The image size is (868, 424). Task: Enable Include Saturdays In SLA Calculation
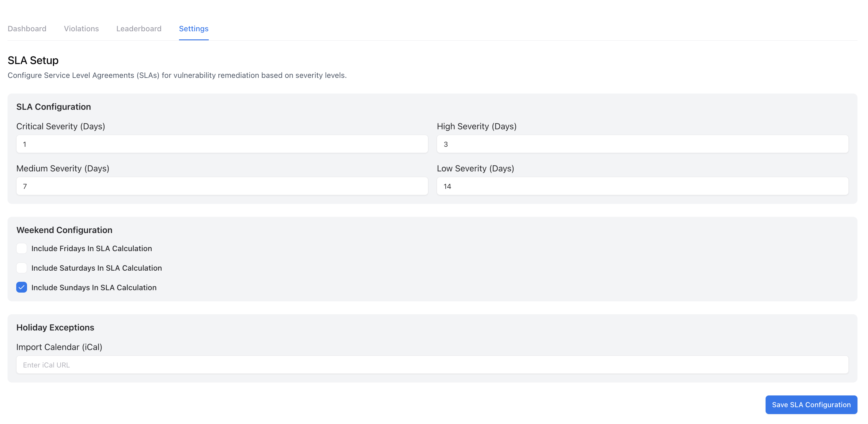21,268
